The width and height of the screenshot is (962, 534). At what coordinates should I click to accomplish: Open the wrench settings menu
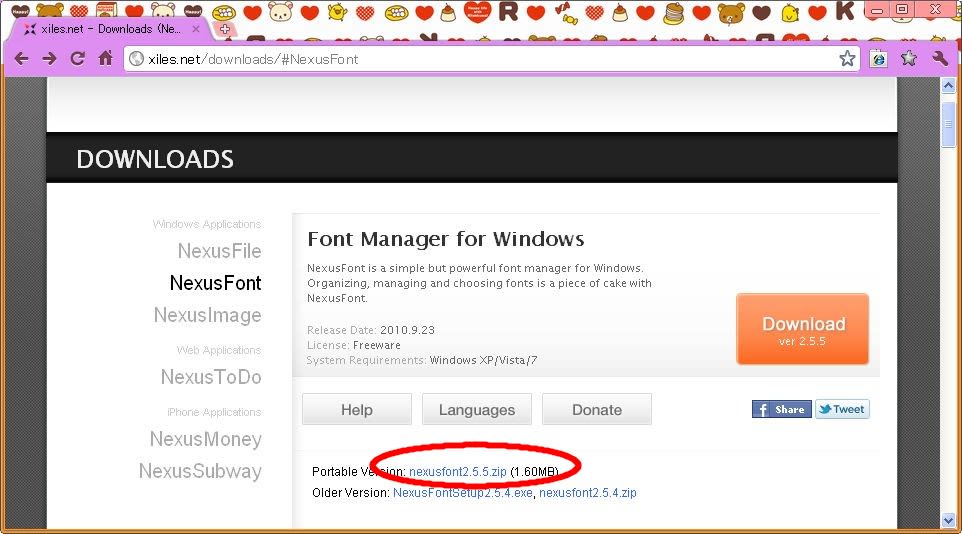click(939, 59)
